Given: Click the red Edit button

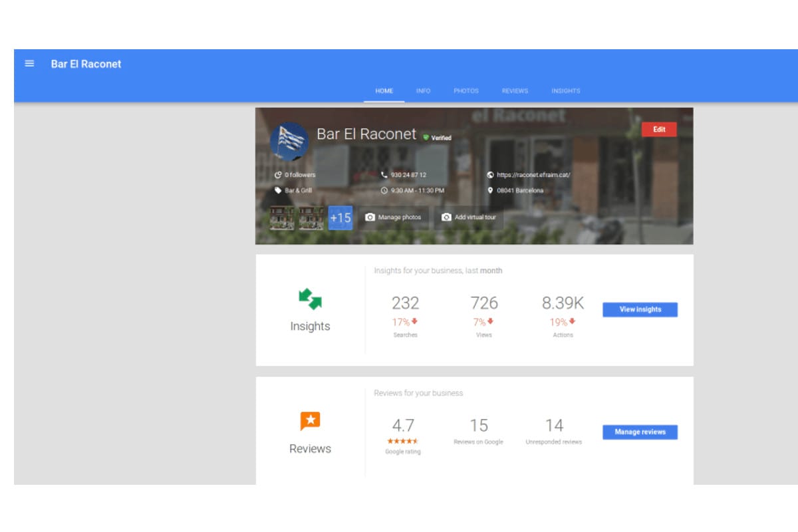Looking at the screenshot, I should pos(659,129).
